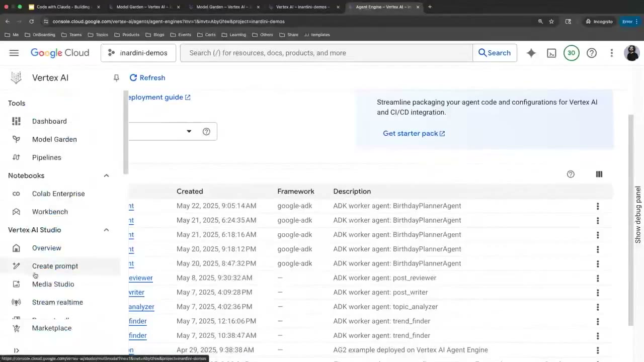Collapse the side navigation panel arrow

pos(16,350)
